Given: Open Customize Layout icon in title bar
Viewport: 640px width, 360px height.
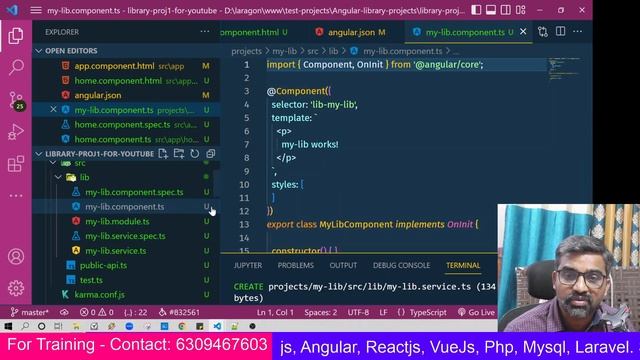Looking at the screenshot, I should click(520, 10).
